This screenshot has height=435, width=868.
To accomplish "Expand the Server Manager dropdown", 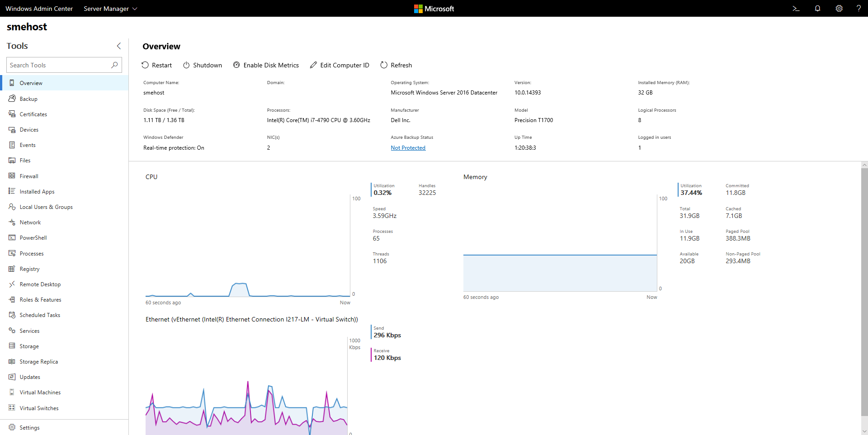I will coord(110,9).
